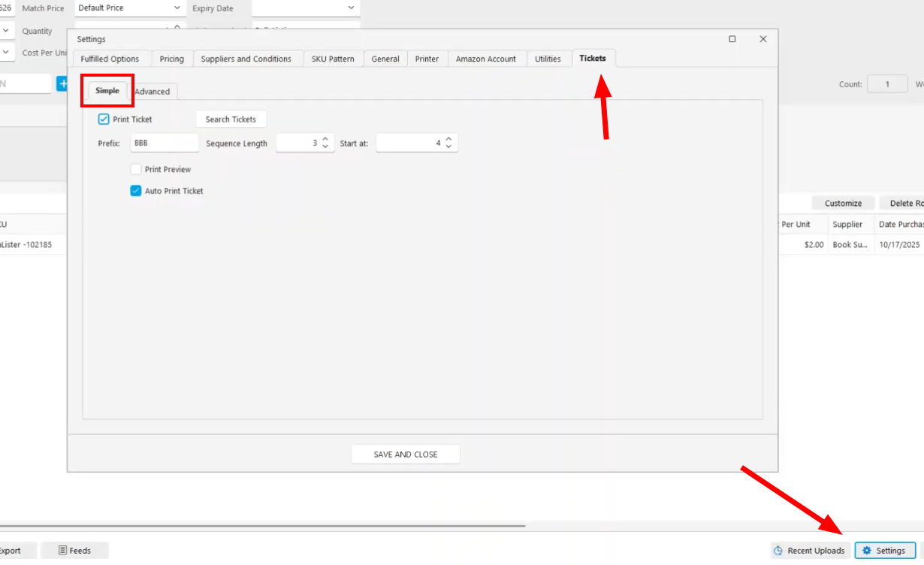Uncheck the Print Ticket option
This screenshot has width=924, height=565.
coord(103,119)
